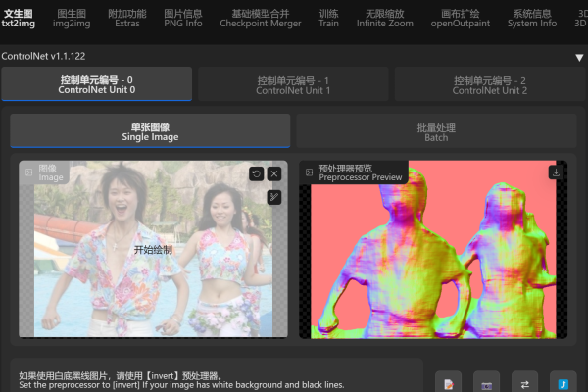Click the Preprocessor Preview label icon

coord(309,172)
